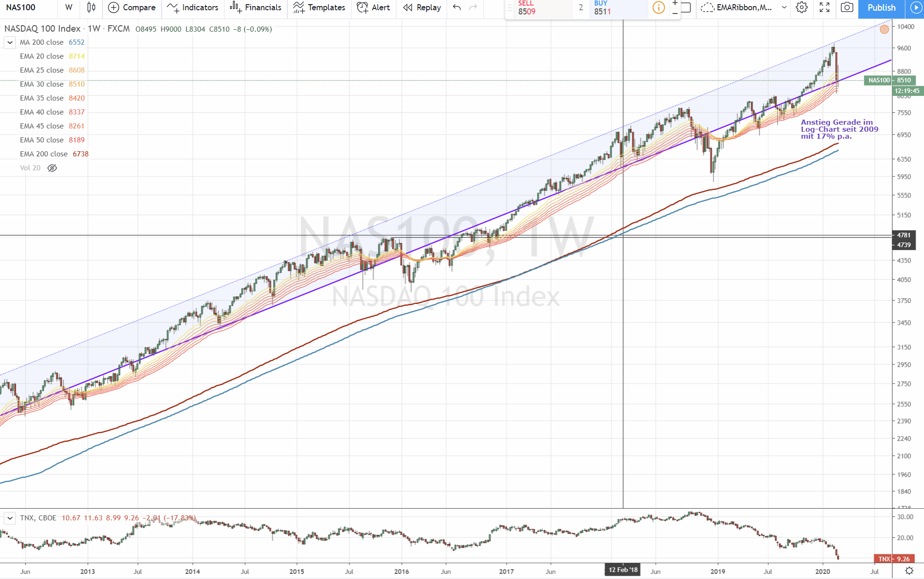The image size is (924, 579).
Task: Open indicator Templates menu
Action: [x=319, y=7]
